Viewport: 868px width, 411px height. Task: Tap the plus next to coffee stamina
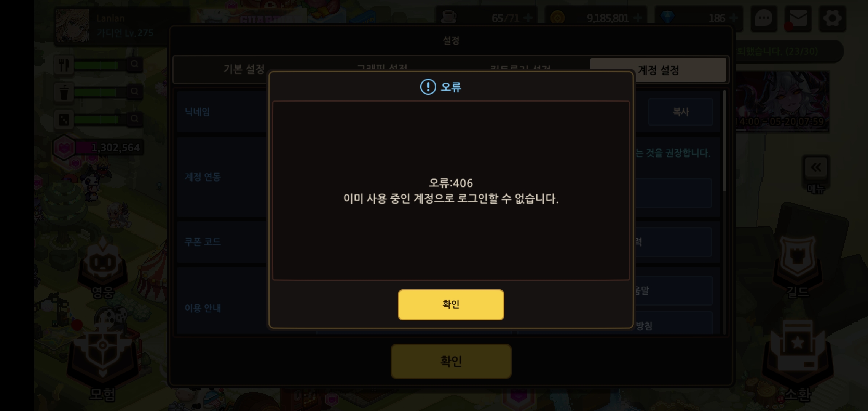[x=528, y=18]
